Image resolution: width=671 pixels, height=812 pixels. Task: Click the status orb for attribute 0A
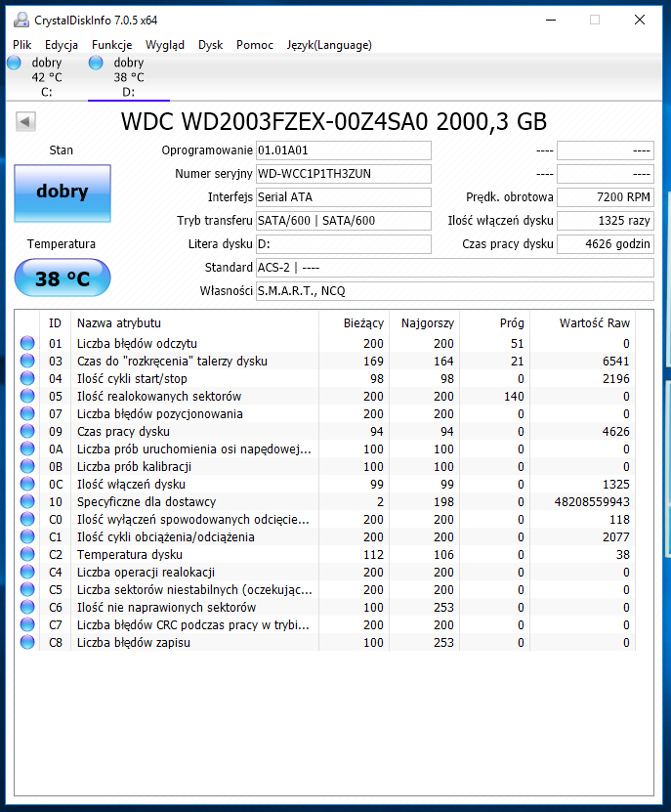(27, 449)
